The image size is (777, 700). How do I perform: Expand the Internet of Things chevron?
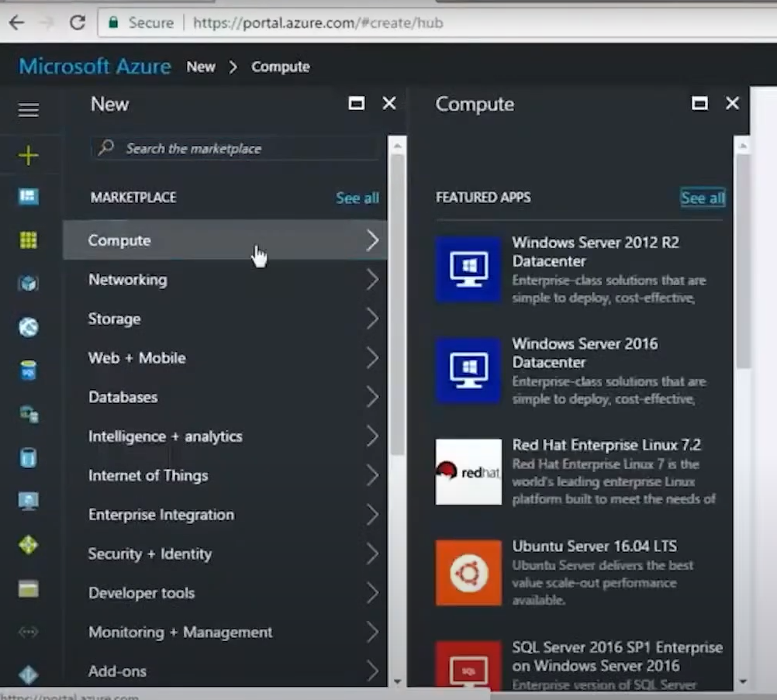point(373,475)
